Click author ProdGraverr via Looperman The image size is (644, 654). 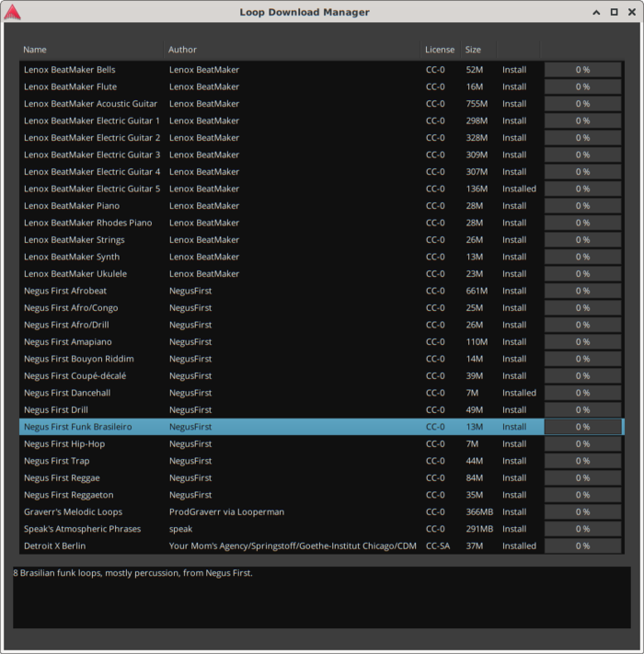point(226,512)
